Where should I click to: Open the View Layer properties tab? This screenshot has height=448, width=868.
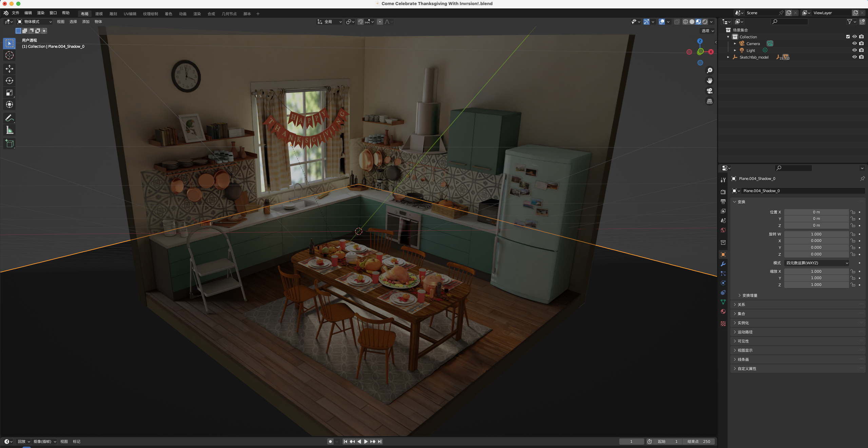(x=723, y=211)
